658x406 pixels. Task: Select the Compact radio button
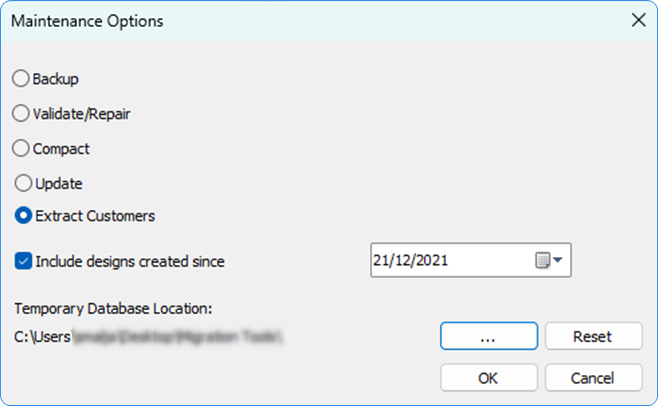point(21,148)
